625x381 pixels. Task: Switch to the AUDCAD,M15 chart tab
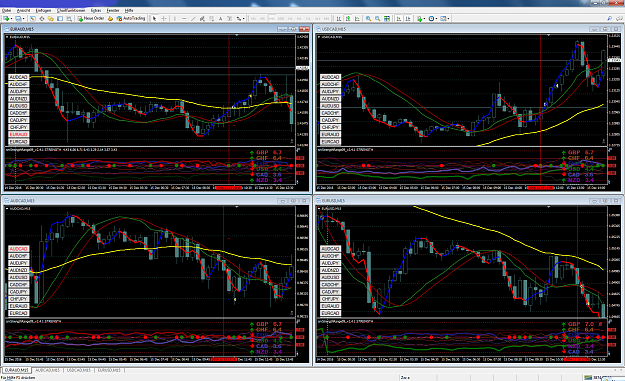coord(47,370)
